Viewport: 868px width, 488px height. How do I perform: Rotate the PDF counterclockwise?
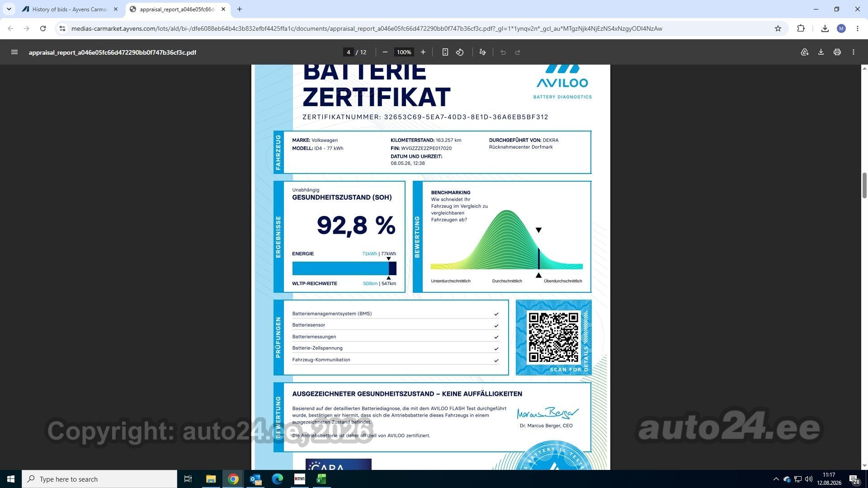(x=460, y=52)
